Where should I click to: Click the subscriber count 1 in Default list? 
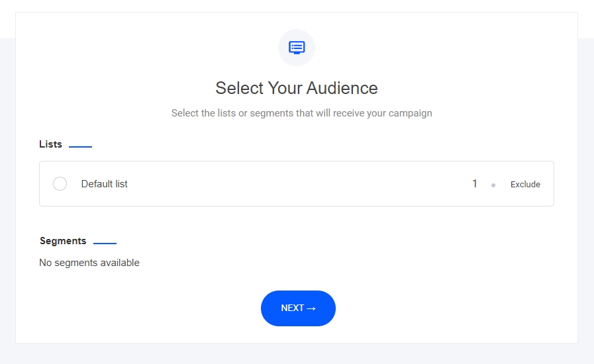point(474,184)
